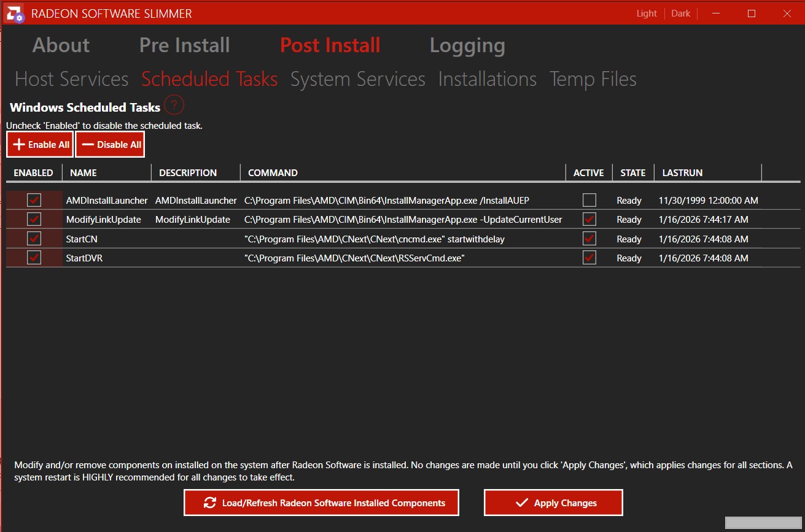Uncheck Enabled for AMDInstallLauncher task
805x532 pixels.
click(34, 200)
